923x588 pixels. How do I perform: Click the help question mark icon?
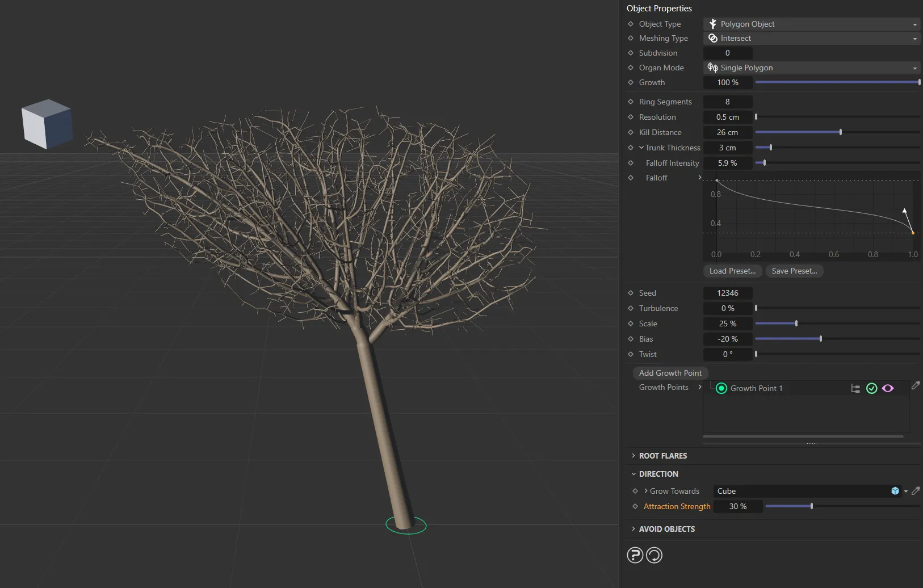(635, 555)
